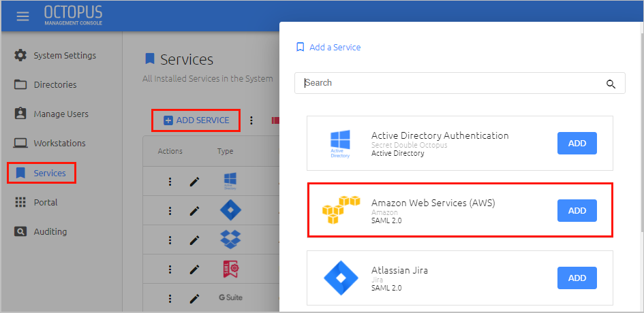The width and height of the screenshot is (644, 313).
Task: Click the ADD SERVICE button
Action: coord(196,120)
